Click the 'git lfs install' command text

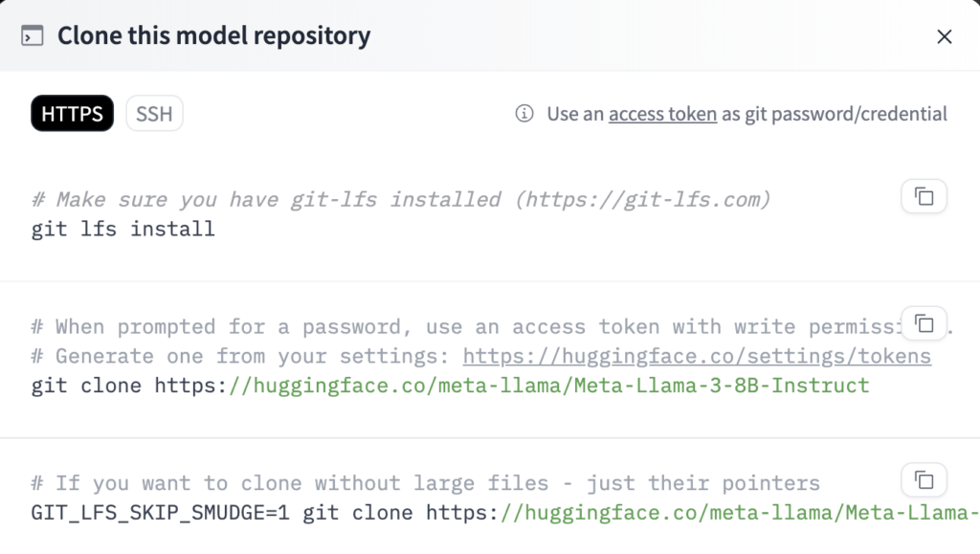(x=122, y=230)
